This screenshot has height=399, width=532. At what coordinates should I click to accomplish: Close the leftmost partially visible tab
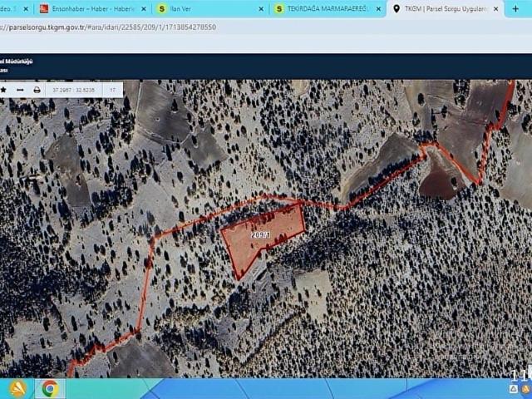click(26, 9)
